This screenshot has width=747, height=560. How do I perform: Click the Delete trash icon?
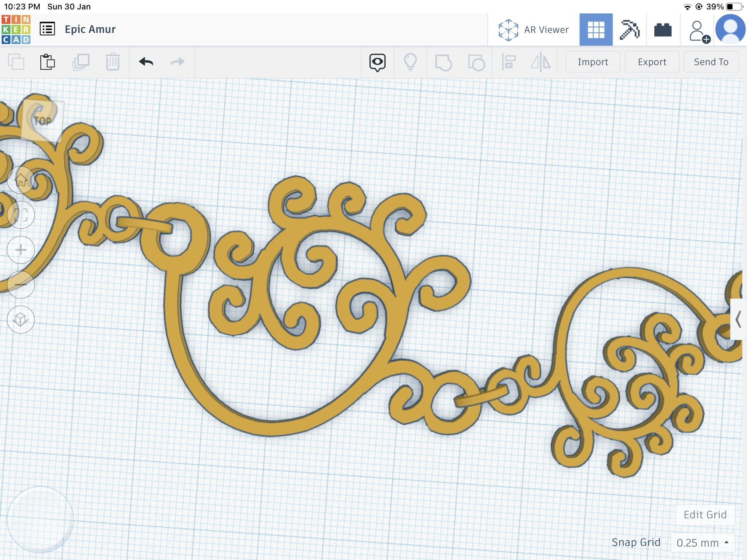click(x=113, y=62)
